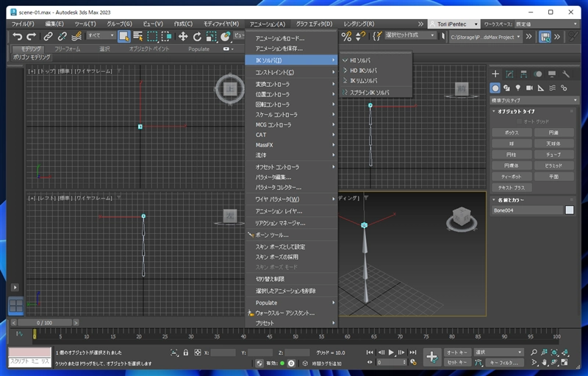Choose スプラインIK ソルバ from the submenu
Viewport: 588px width, 376px height.
pyautogui.click(x=376, y=92)
